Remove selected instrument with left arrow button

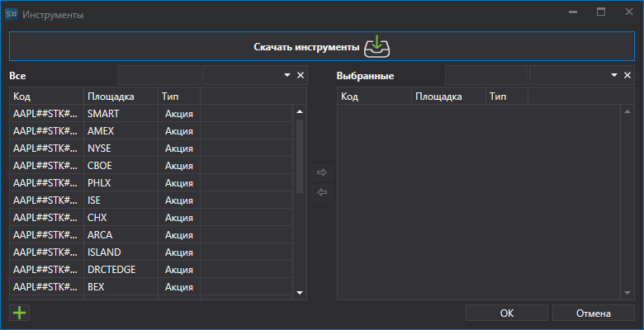click(322, 192)
